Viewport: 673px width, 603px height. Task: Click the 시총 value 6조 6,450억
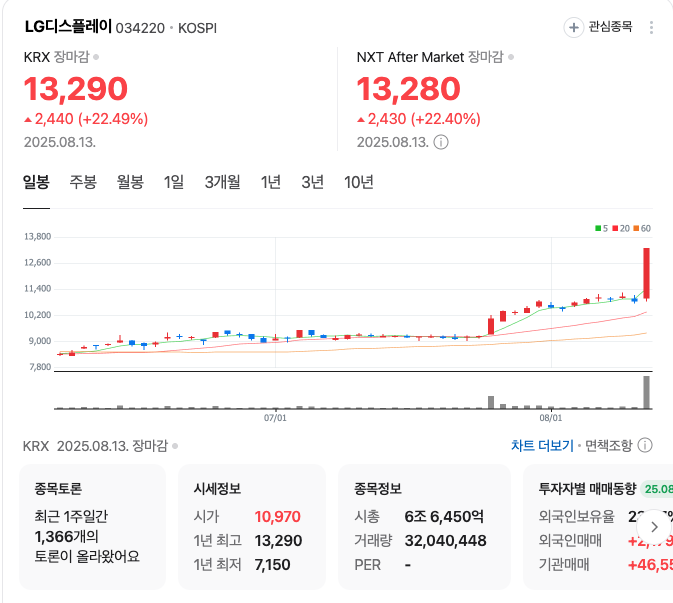tap(444, 516)
